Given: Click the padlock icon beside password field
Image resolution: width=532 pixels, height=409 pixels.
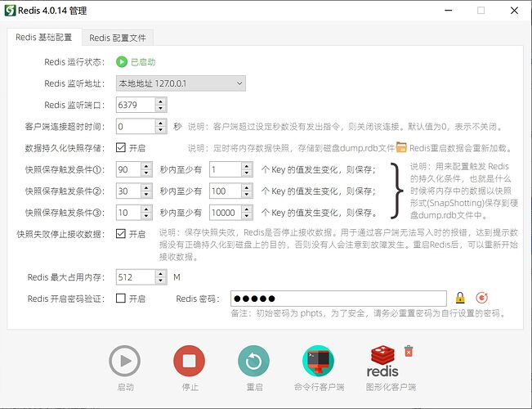Looking at the screenshot, I should click(460, 298).
